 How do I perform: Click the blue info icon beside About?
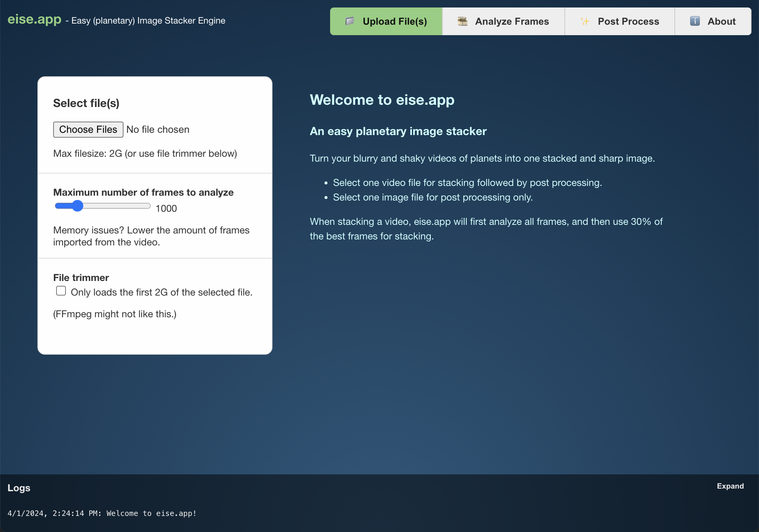(695, 21)
